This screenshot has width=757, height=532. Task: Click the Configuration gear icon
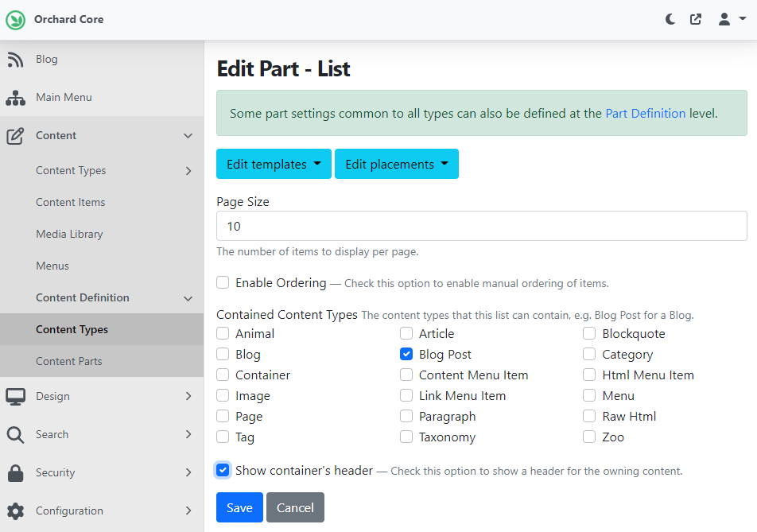click(x=15, y=511)
